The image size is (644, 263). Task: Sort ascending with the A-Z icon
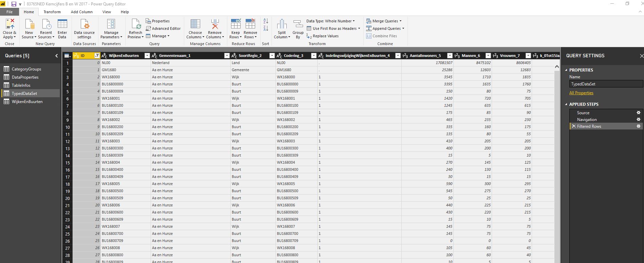pyautogui.click(x=266, y=21)
